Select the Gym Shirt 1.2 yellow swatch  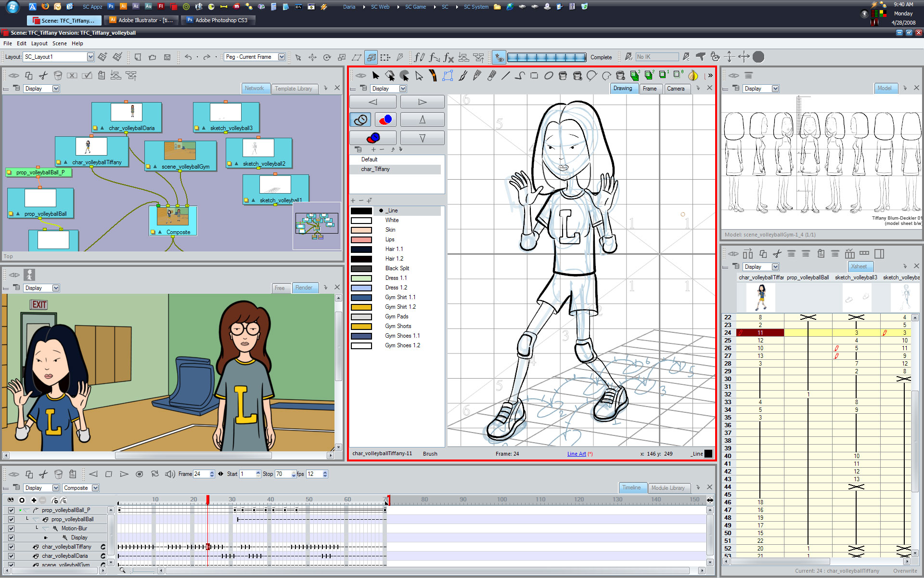click(x=361, y=307)
